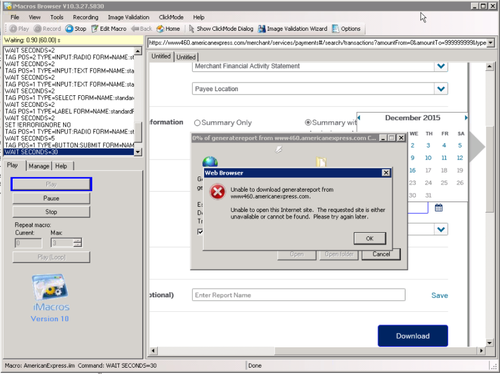
Task: Select December 5 in calendar
Action: point(460,145)
